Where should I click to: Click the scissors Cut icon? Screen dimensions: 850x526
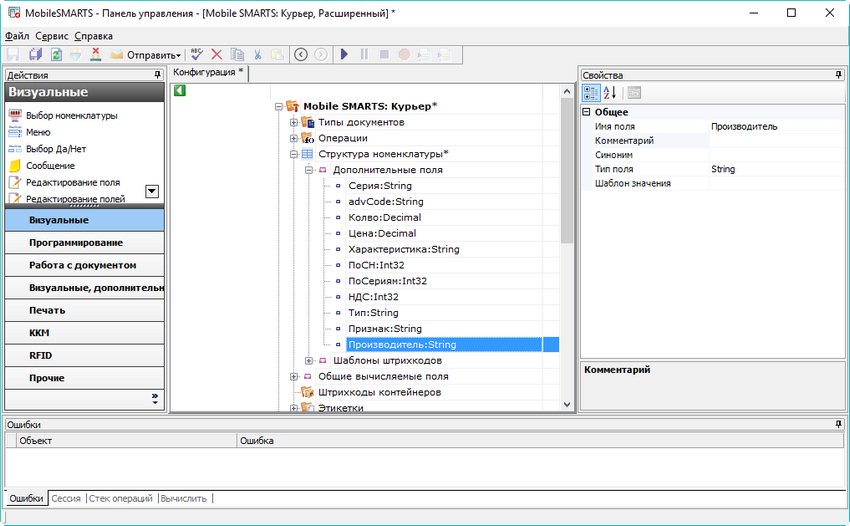tap(257, 54)
